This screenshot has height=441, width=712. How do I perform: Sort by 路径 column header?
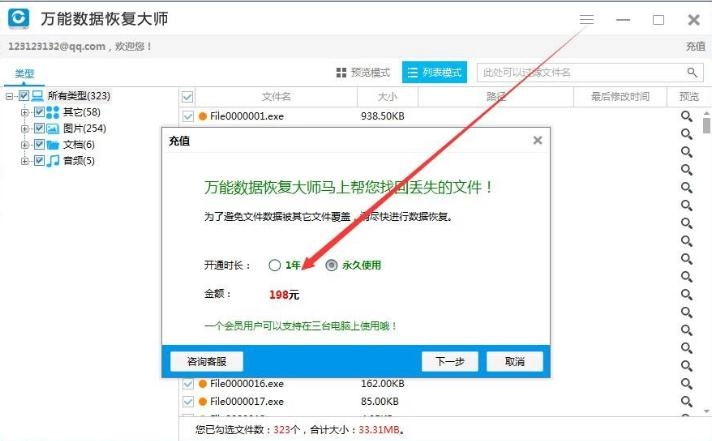(x=495, y=97)
